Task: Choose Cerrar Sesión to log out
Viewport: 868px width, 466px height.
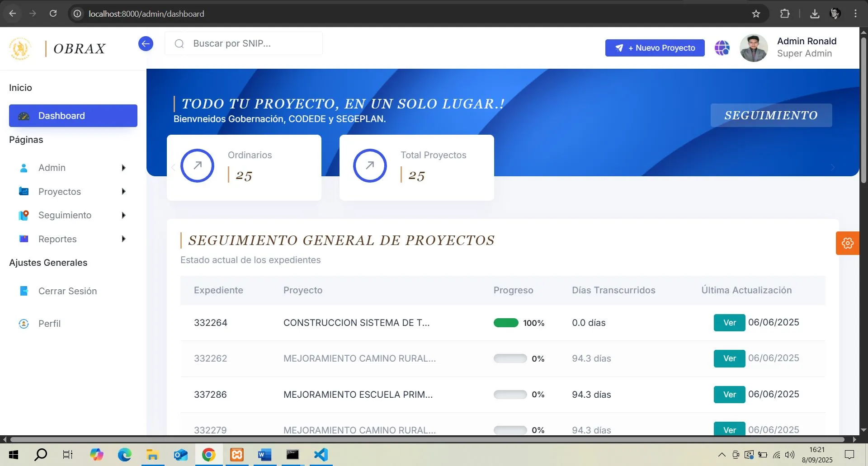Action: point(68,291)
